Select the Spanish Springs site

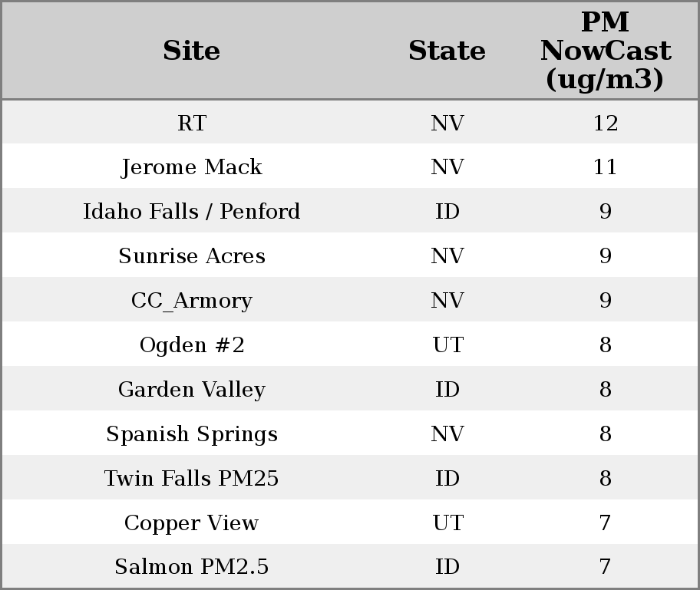point(191,434)
